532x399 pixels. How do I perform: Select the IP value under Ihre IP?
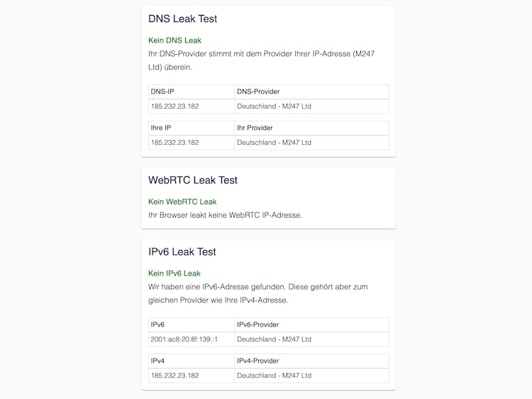click(174, 143)
